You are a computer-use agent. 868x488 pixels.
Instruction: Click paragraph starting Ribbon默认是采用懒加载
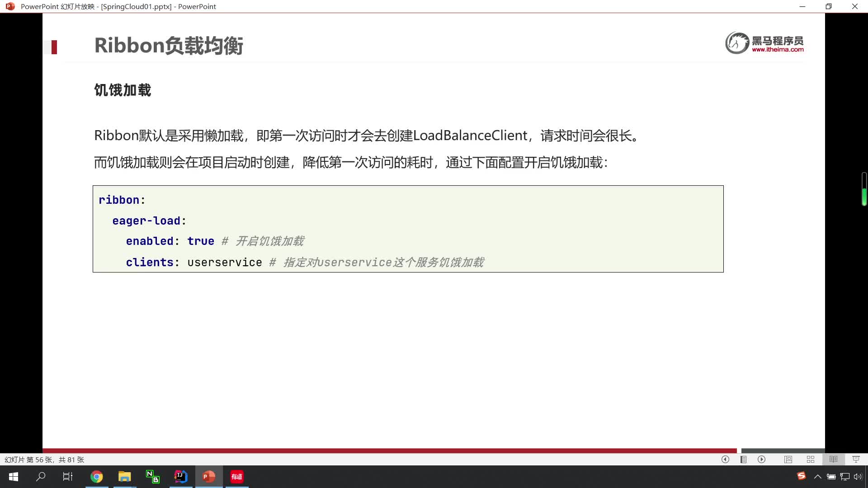(367, 136)
